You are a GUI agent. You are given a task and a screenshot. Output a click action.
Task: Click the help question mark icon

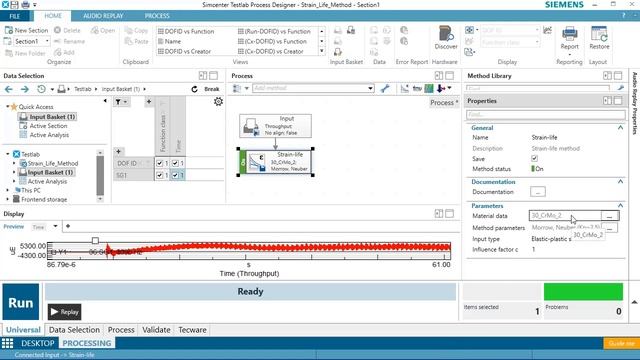tap(623, 16)
